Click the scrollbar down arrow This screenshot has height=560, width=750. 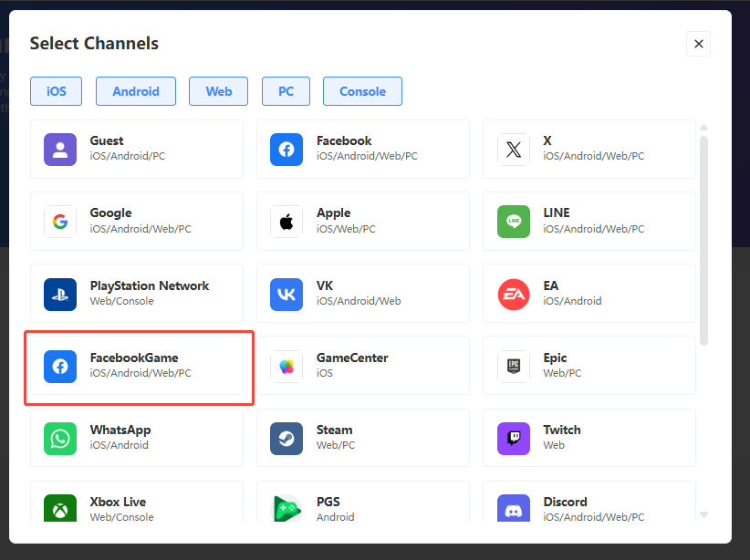[703, 514]
